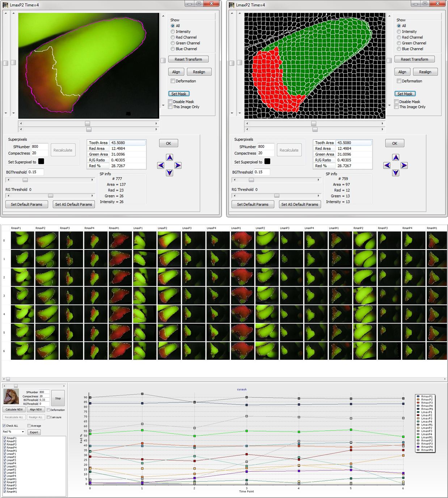Enable the Deformation checkbox in the left window

click(173, 81)
